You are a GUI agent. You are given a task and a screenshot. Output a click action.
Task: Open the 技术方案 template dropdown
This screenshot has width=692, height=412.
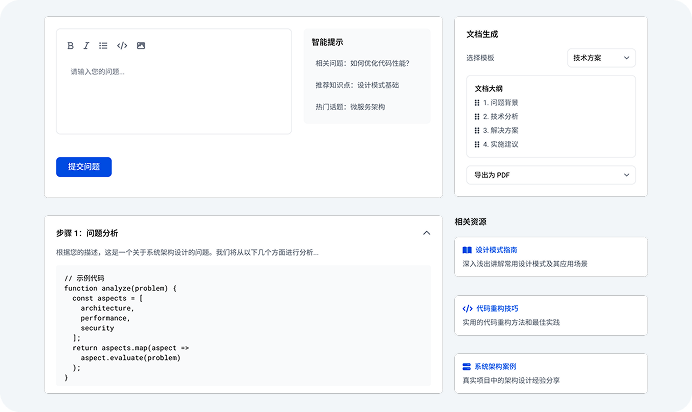(x=601, y=58)
